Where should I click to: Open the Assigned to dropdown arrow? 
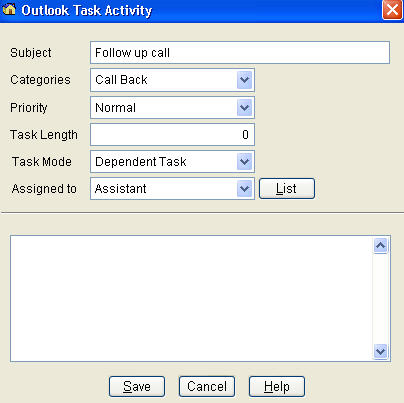point(244,189)
